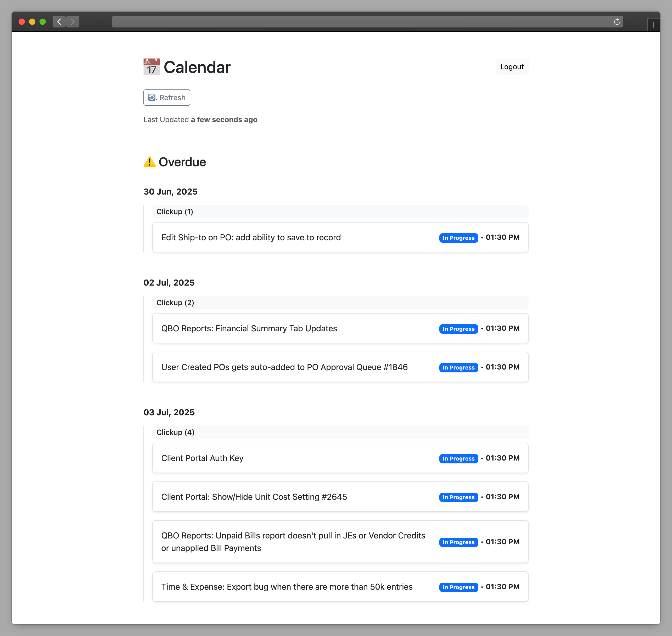The height and width of the screenshot is (636, 672).
Task: Click In Progress badge on Unpaid Bills task
Action: (x=458, y=542)
